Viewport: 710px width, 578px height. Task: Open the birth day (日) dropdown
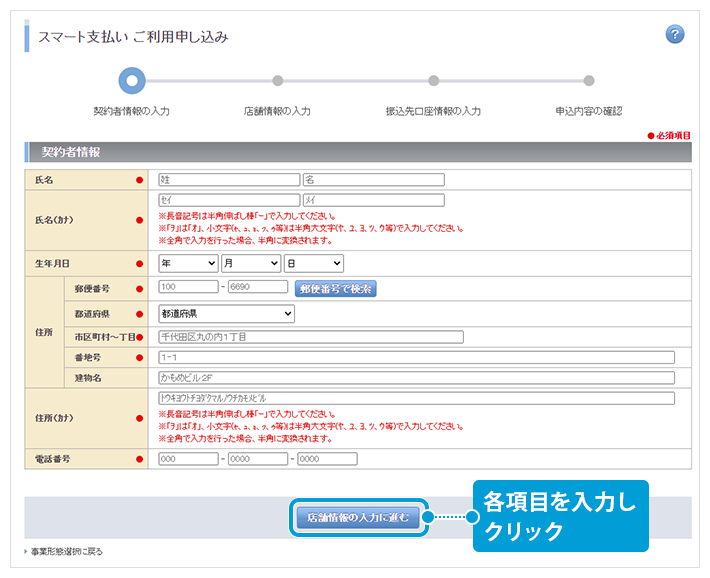[x=313, y=263]
